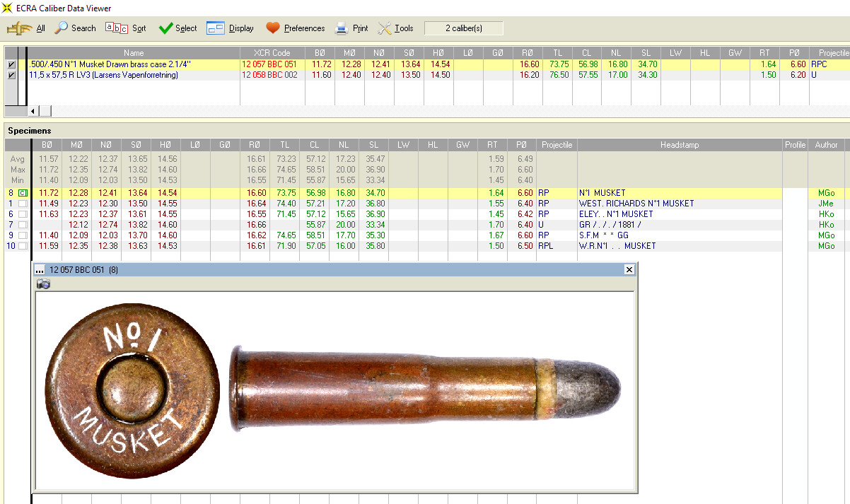Select headstamp W.R.N°I . . MUSKET
Image resolution: width=850 pixels, height=504 pixels.
click(617, 246)
